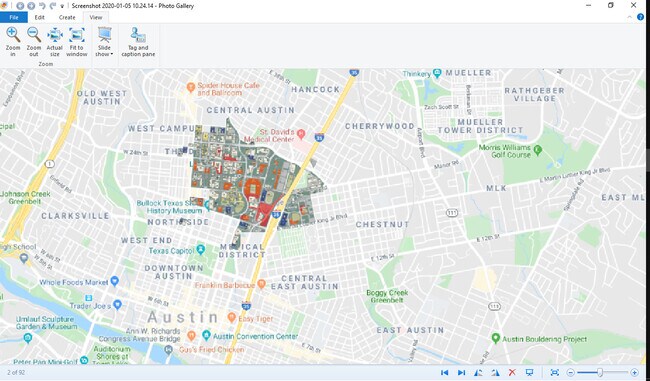The width and height of the screenshot is (650, 381).
Task: Toggle the Tag and caption pane
Action: [x=138, y=42]
